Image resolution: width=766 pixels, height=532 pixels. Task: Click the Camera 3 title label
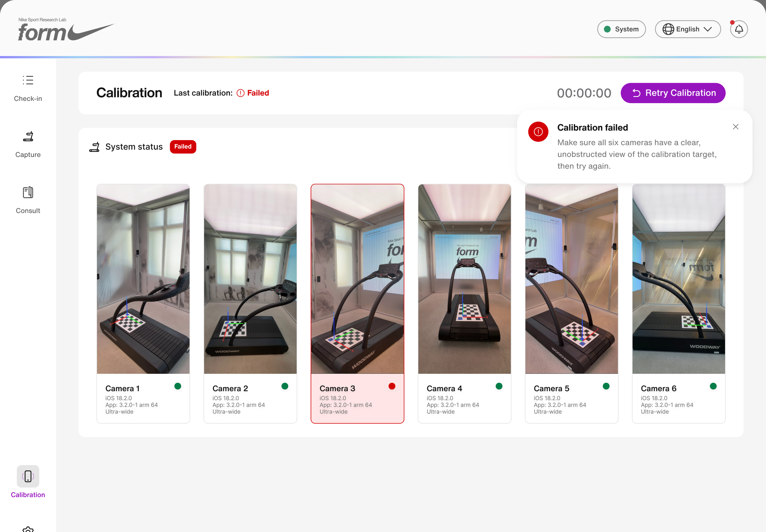pyautogui.click(x=337, y=388)
